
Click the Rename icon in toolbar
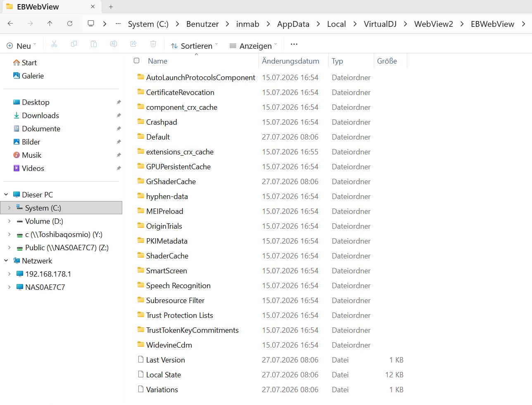pyautogui.click(x=114, y=44)
